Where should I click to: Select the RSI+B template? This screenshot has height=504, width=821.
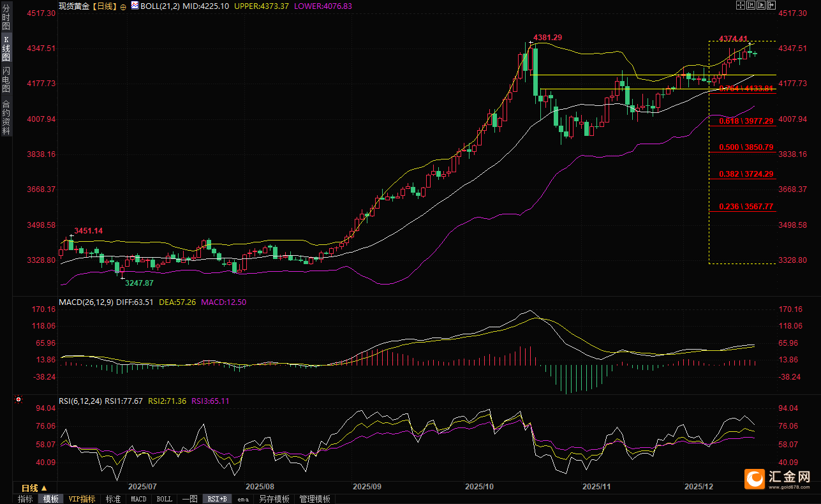coord(218,499)
